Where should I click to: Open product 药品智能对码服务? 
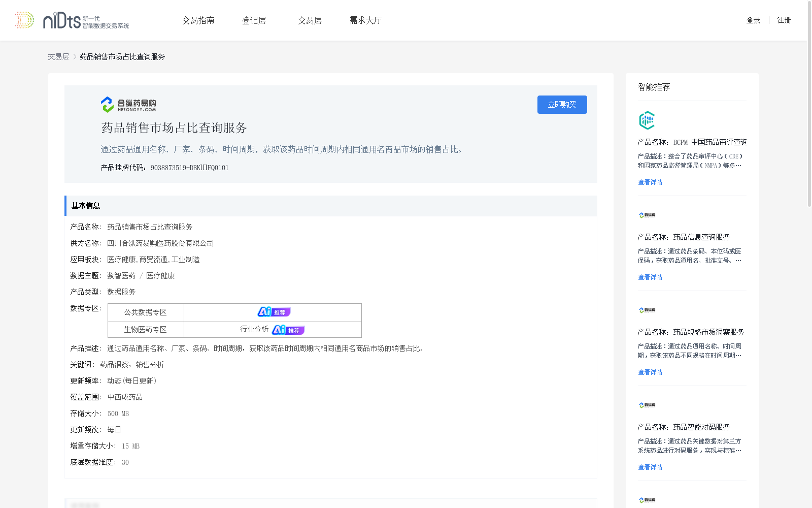[684, 427]
